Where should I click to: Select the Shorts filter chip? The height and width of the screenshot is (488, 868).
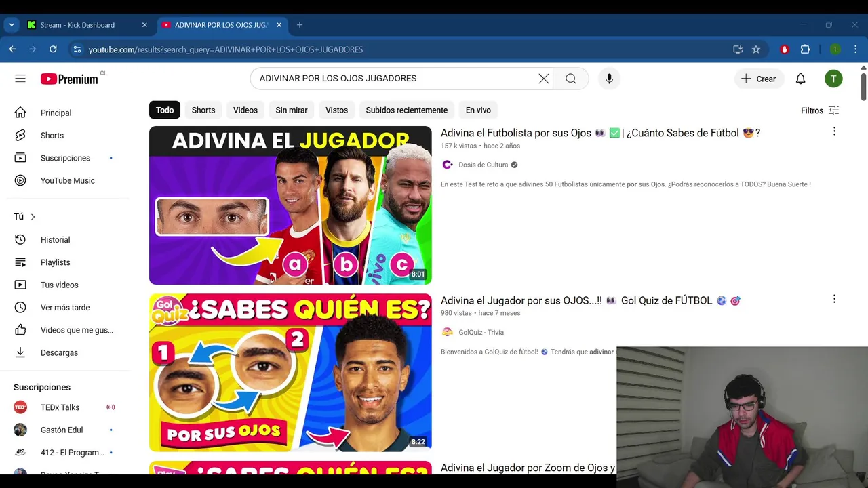click(203, 110)
